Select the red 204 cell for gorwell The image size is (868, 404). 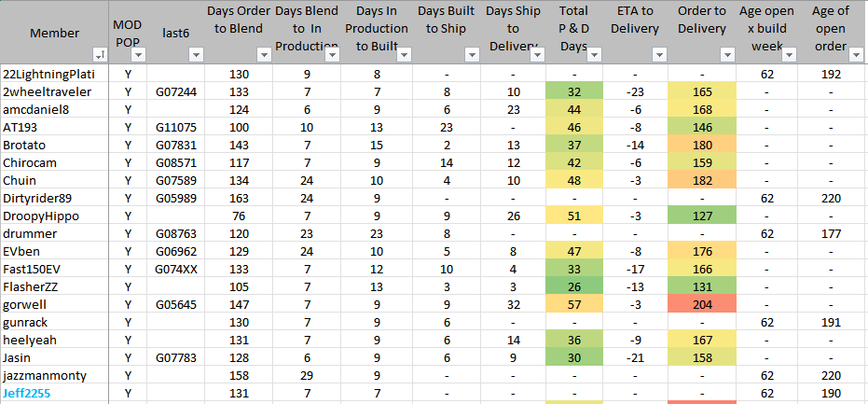pos(701,304)
